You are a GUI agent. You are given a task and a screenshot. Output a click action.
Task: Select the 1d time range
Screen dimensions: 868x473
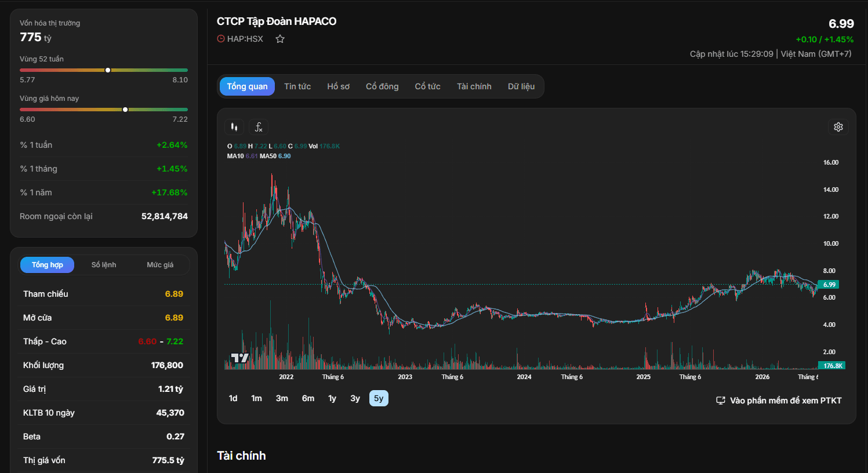click(233, 398)
